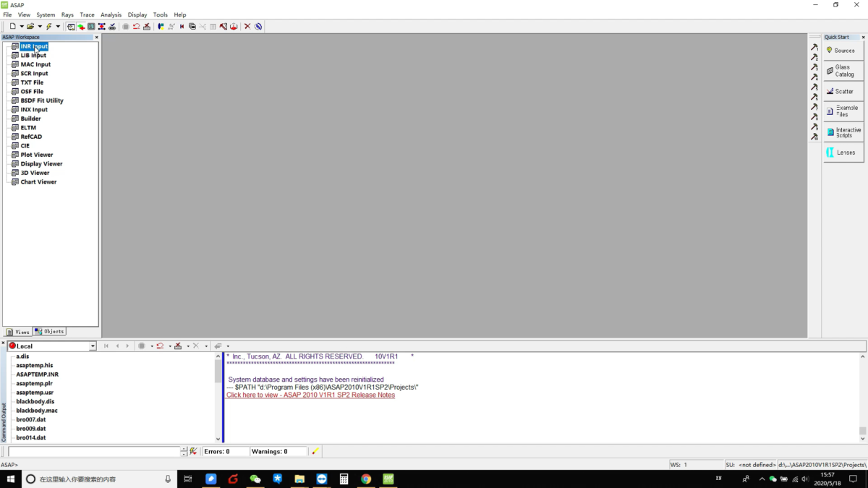The height and width of the screenshot is (488, 868).
Task: Click custom tool hammer 9
Action: tap(814, 127)
